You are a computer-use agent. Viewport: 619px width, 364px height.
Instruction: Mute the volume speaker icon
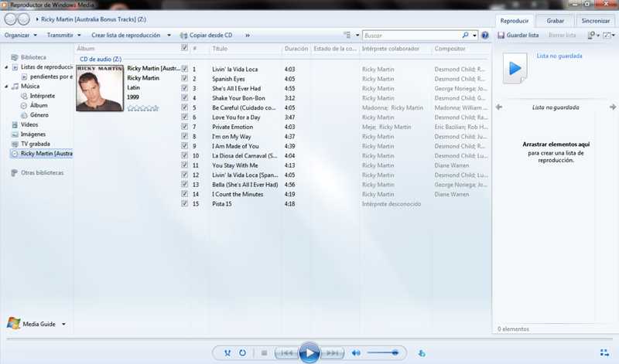coord(356,353)
